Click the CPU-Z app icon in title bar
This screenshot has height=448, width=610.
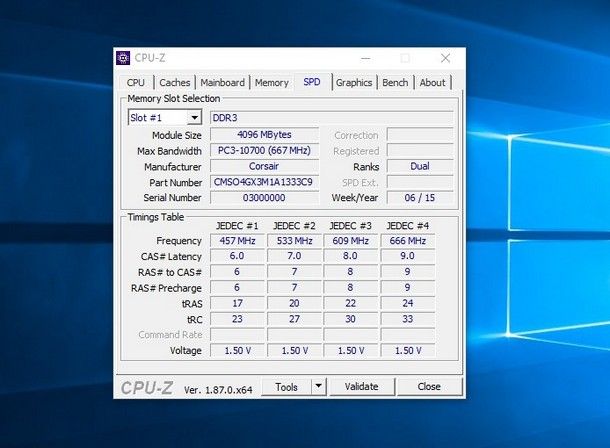[123, 58]
